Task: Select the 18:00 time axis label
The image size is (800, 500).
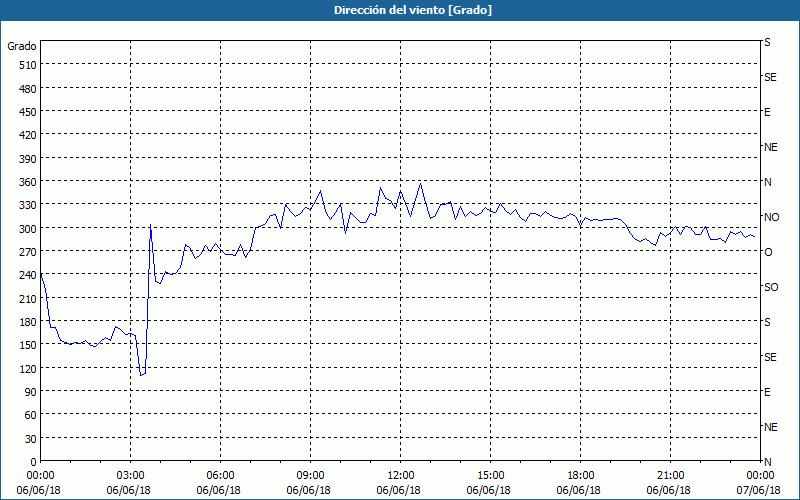Action: pos(581,476)
